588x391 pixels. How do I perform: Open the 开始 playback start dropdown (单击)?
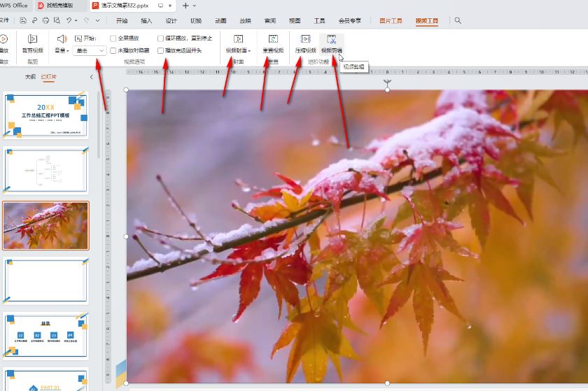click(x=90, y=50)
